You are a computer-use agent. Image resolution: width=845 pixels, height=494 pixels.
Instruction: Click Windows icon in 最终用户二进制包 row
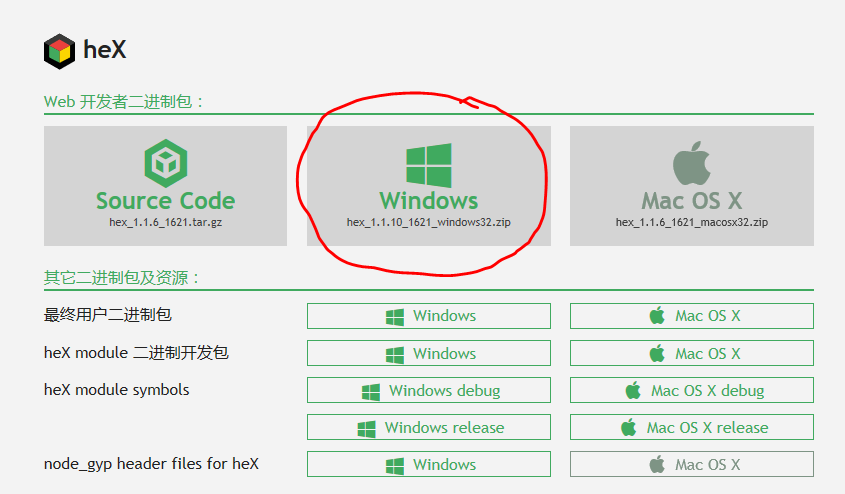pos(395,317)
